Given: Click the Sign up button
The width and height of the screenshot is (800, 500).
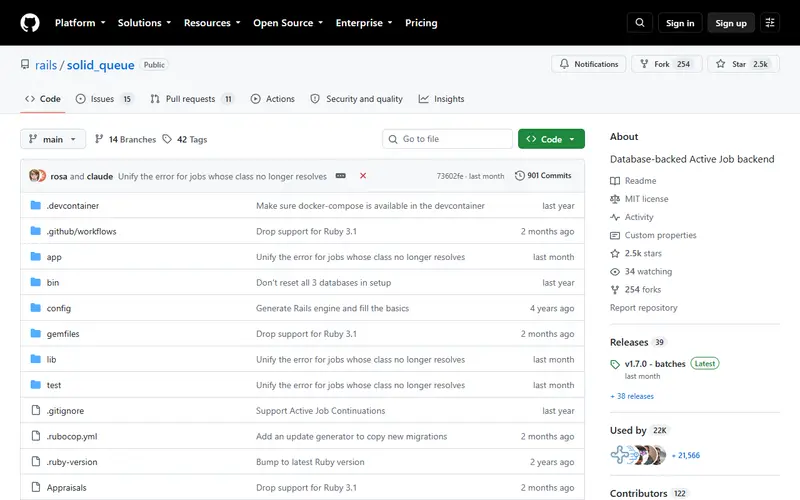Looking at the screenshot, I should click(x=731, y=23).
